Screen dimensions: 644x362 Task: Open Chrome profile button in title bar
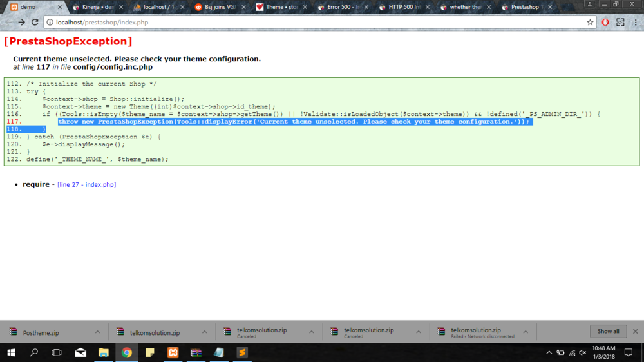click(x=590, y=4)
